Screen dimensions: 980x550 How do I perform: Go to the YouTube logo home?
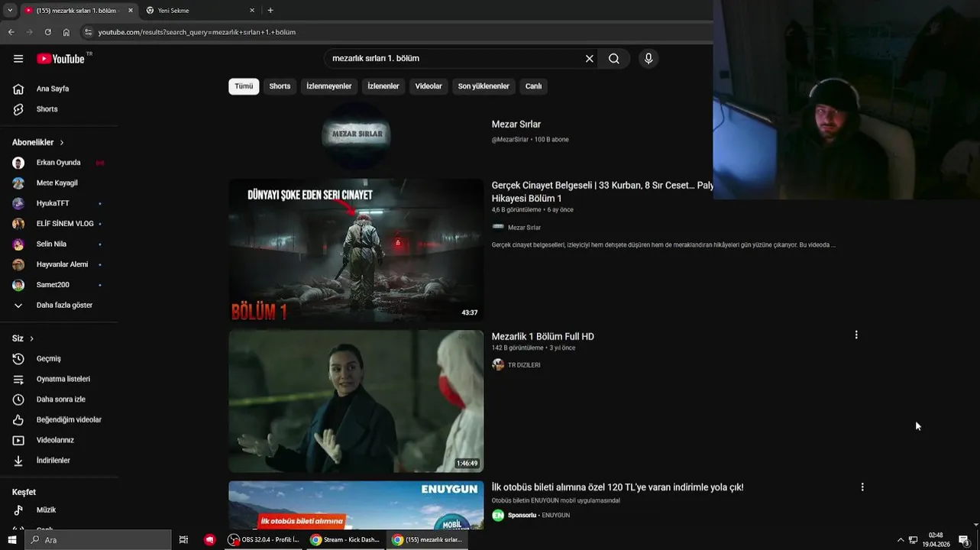click(x=60, y=59)
